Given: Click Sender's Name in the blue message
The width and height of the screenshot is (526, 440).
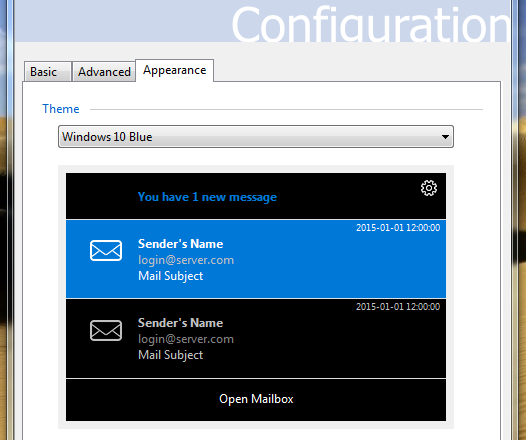Looking at the screenshot, I should [180, 244].
